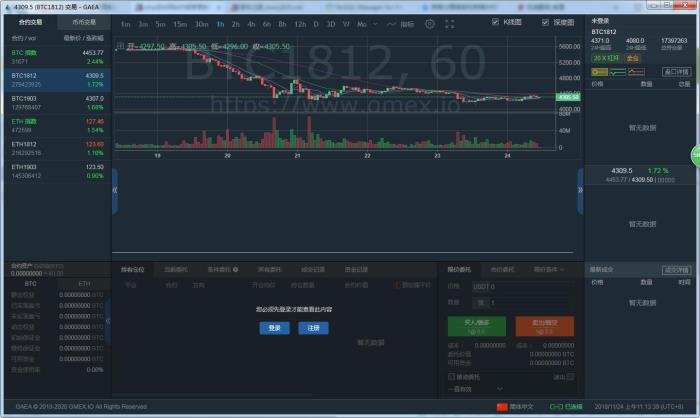Select the 1m timeframe
This screenshot has width=700, height=418.
[125, 24]
